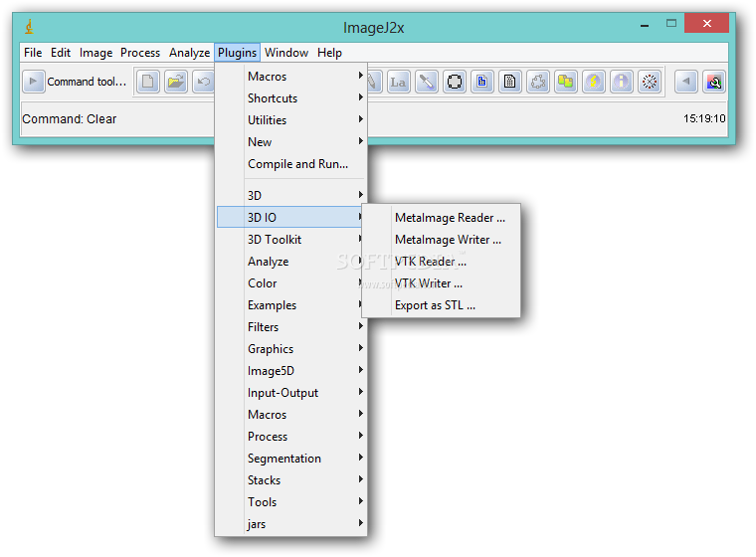Expand the 3D submenu
The width and height of the screenshot is (756, 557).
coord(290,195)
